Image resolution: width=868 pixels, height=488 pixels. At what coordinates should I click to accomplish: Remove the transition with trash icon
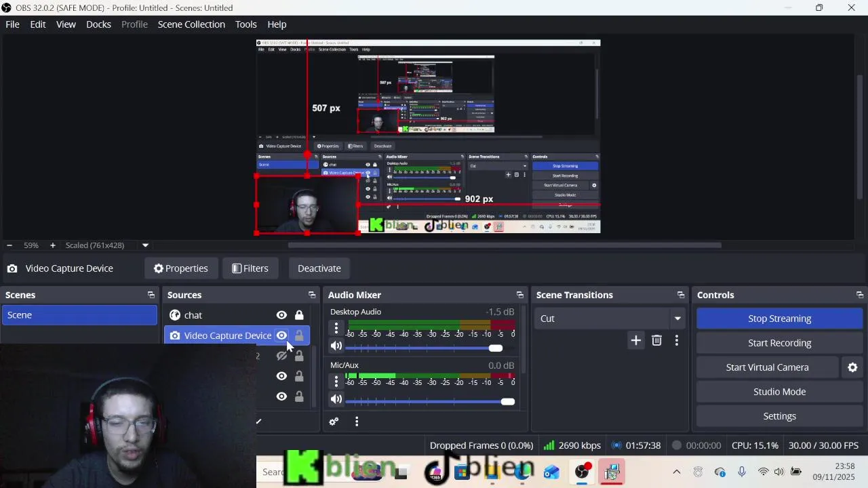click(656, 340)
